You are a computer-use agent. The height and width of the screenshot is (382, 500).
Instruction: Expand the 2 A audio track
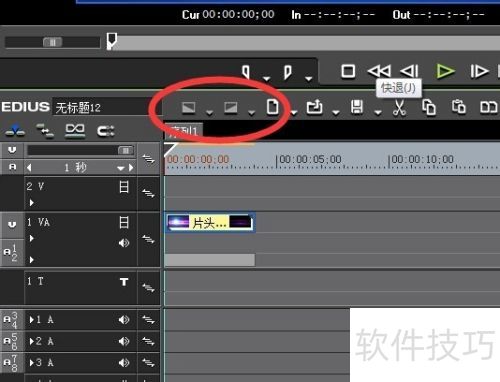click(x=32, y=341)
